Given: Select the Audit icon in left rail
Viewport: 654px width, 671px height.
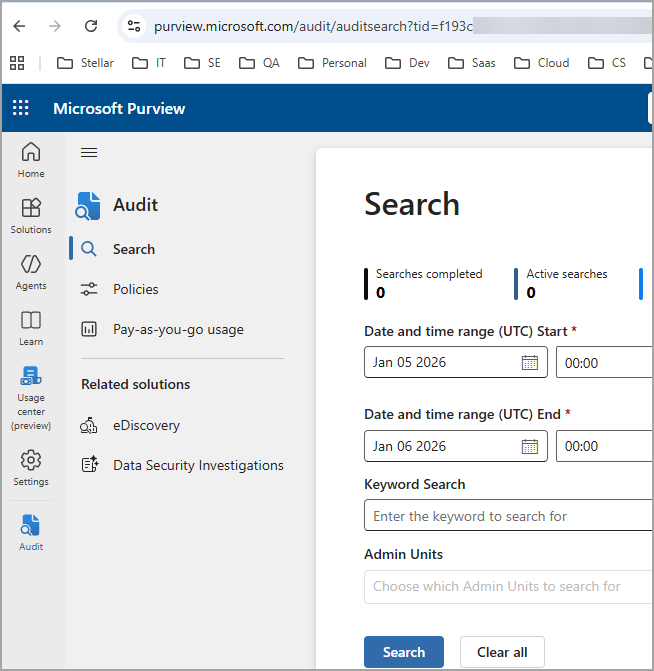Looking at the screenshot, I should pyautogui.click(x=31, y=532).
